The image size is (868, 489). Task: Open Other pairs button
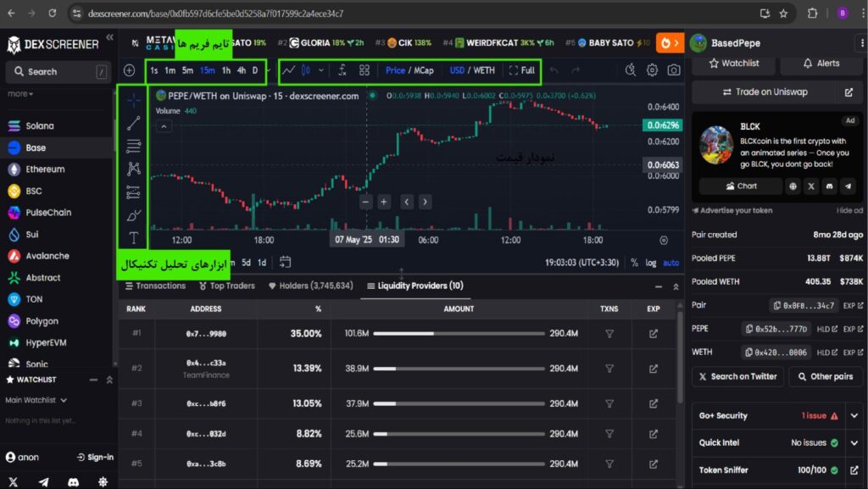coord(826,376)
